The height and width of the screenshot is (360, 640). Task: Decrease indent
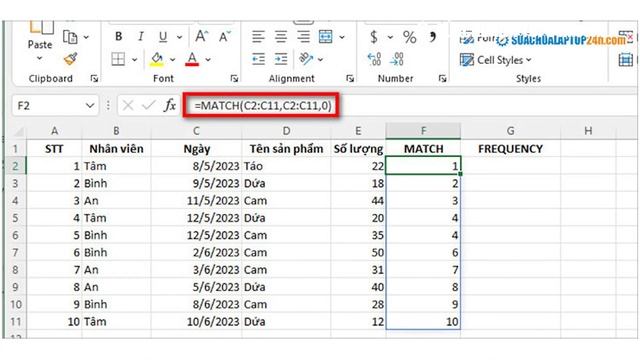click(258, 60)
